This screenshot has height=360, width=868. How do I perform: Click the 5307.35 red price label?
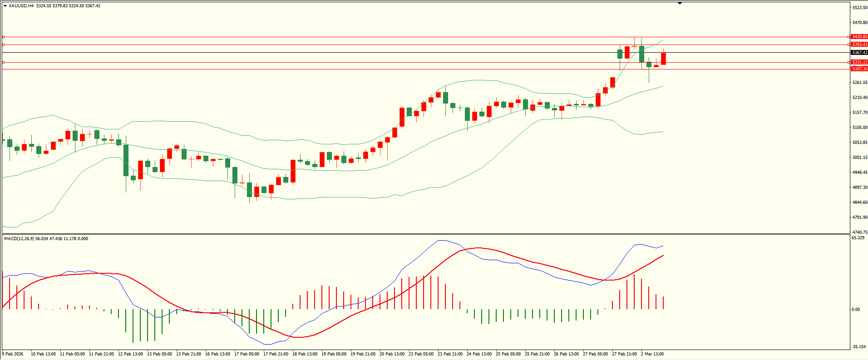point(859,69)
